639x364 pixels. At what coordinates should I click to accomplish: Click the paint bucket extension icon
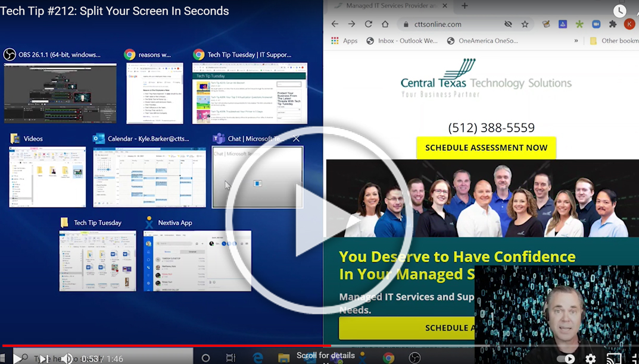tap(546, 24)
